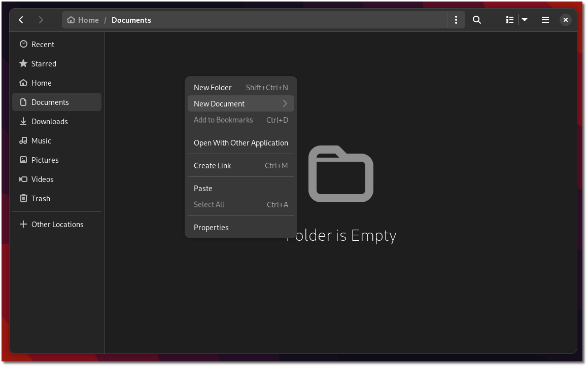
Task: Navigate to the Music folder
Action: [41, 140]
